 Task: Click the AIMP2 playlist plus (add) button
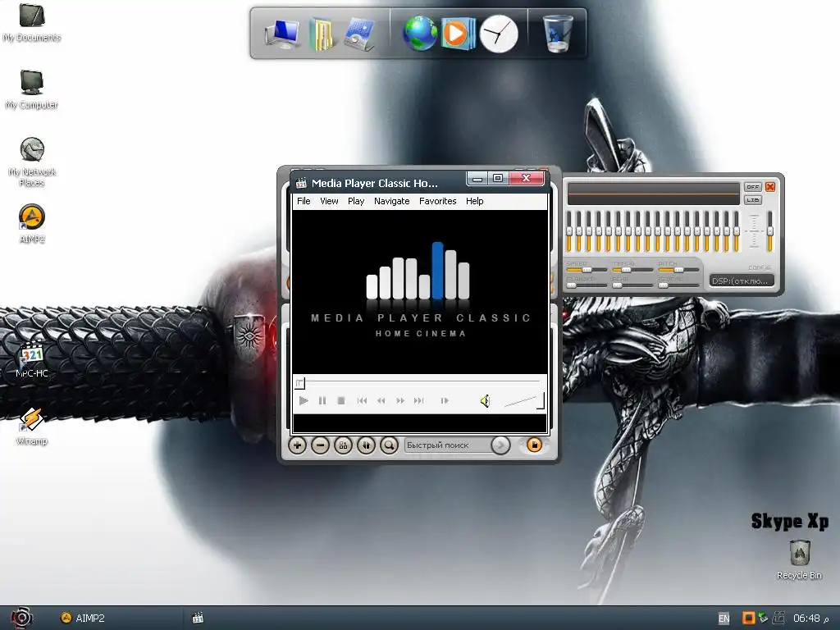click(x=297, y=445)
